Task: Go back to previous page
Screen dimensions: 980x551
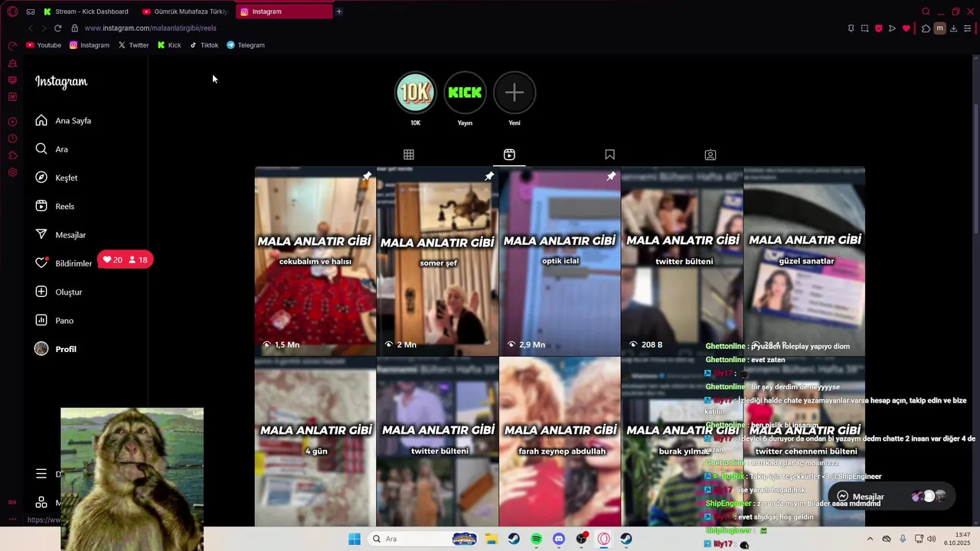Action: (30, 28)
